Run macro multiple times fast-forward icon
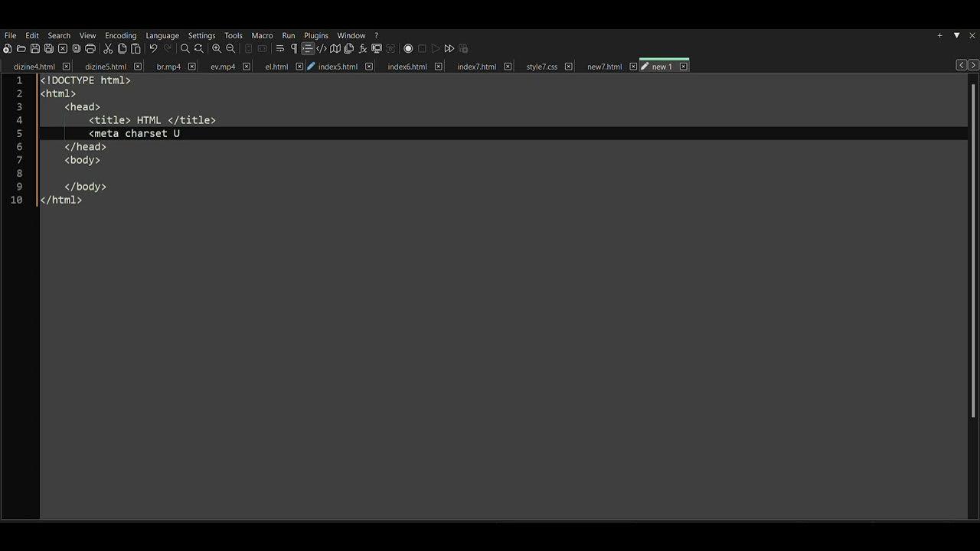The width and height of the screenshot is (980, 551). pos(449,48)
